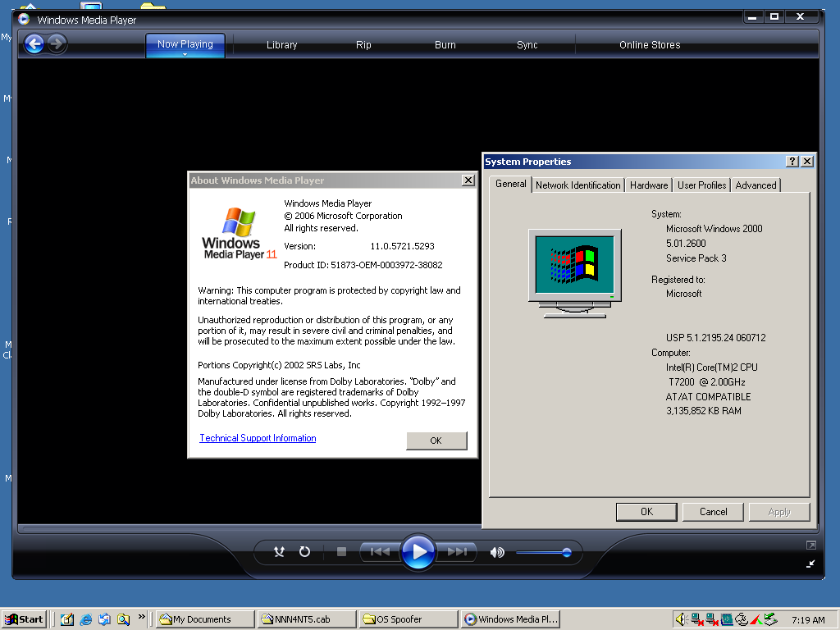
Task: Open the Sync tab
Action: coord(527,45)
